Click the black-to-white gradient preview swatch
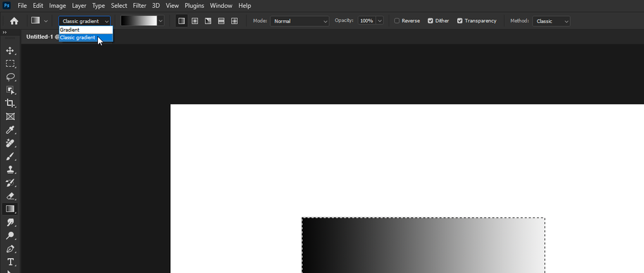 click(x=139, y=21)
